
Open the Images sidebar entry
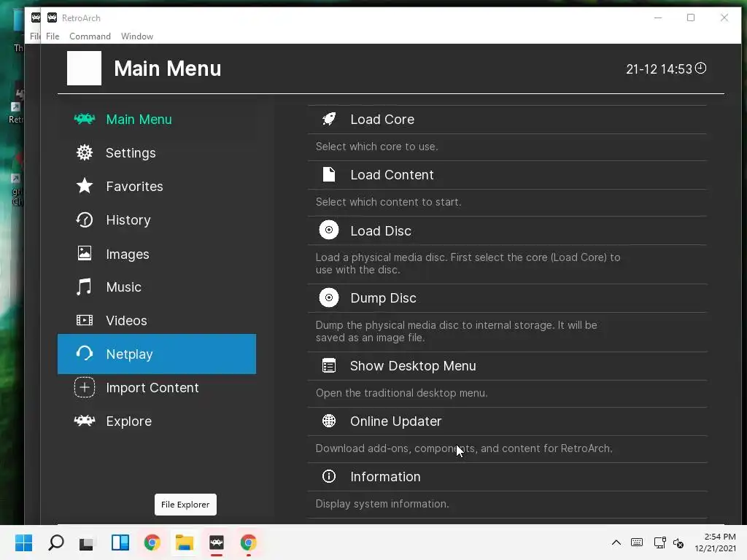(157, 253)
